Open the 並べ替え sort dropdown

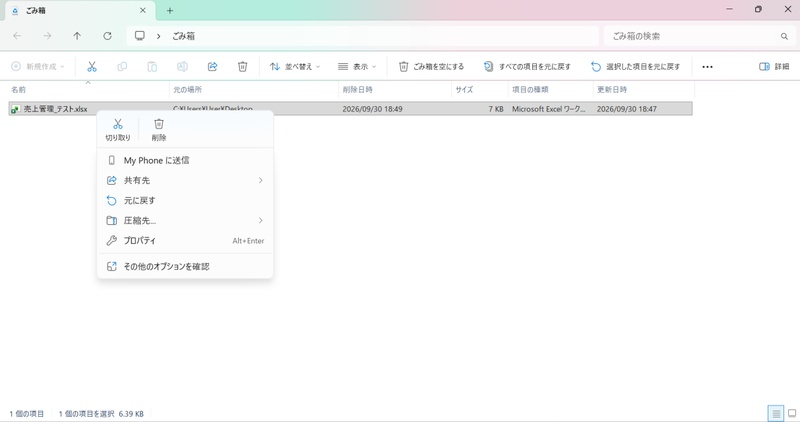click(x=295, y=66)
